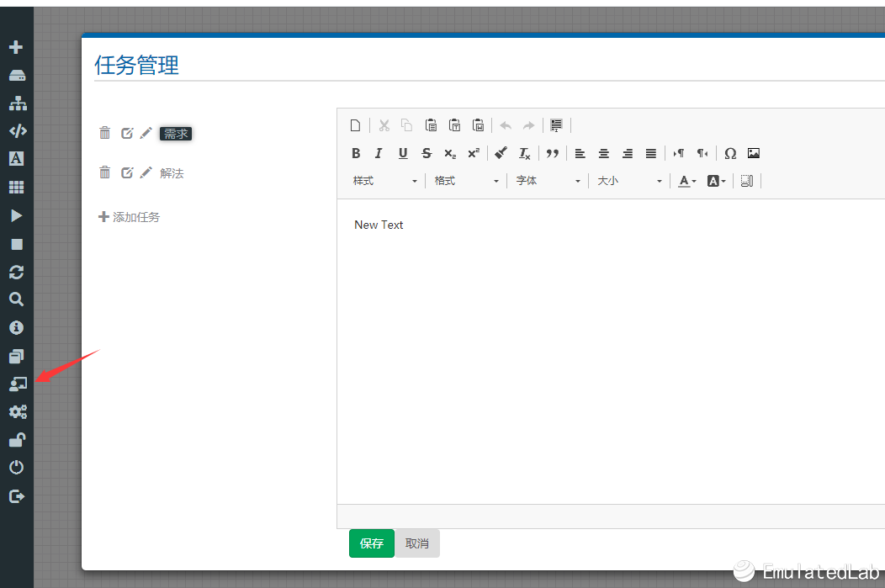The width and height of the screenshot is (885, 588).
Task: Click paste from Word icon
Action: pos(479,125)
